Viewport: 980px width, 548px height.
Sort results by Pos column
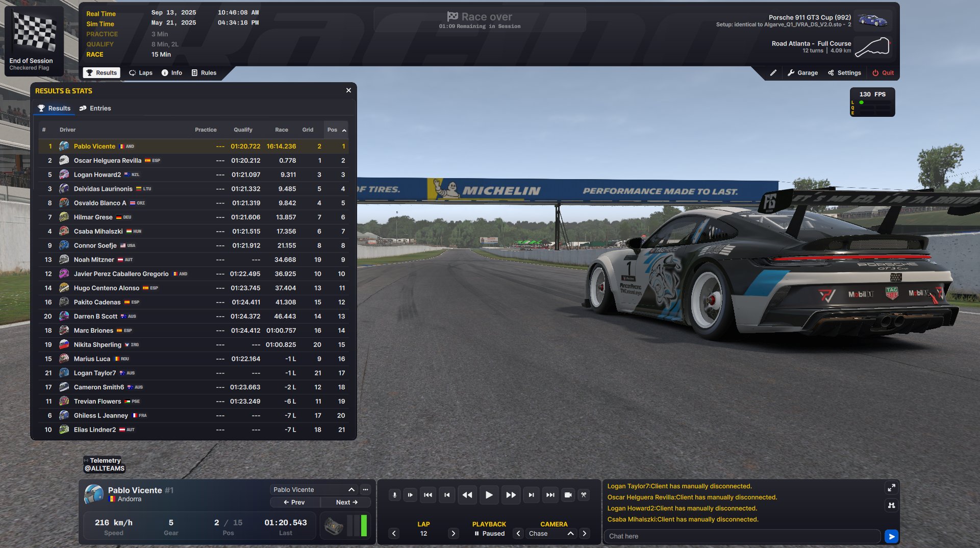coord(337,130)
